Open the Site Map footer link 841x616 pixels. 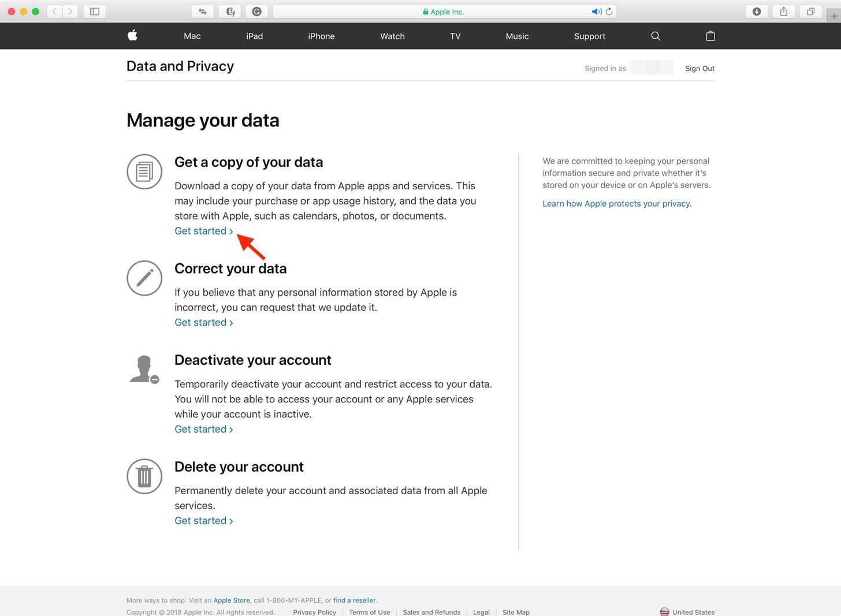[x=516, y=612]
